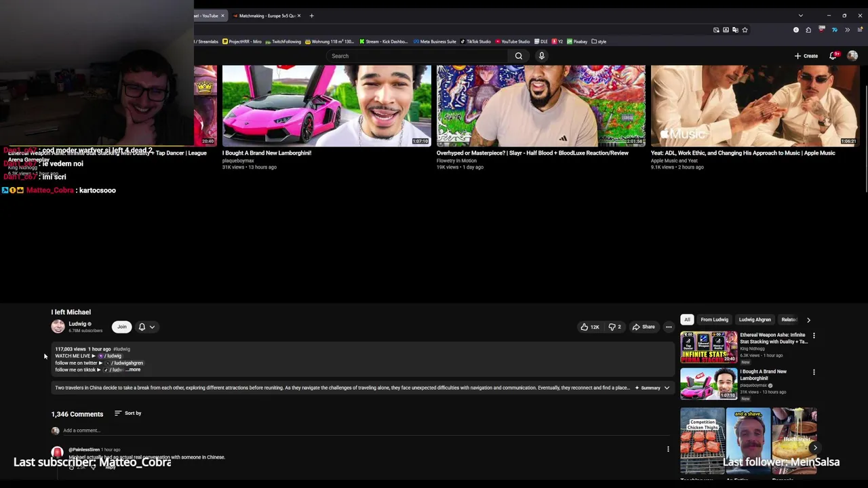868x488 pixels.
Task: Play large pink Lamborghini video thumbnail
Action: coord(327,106)
